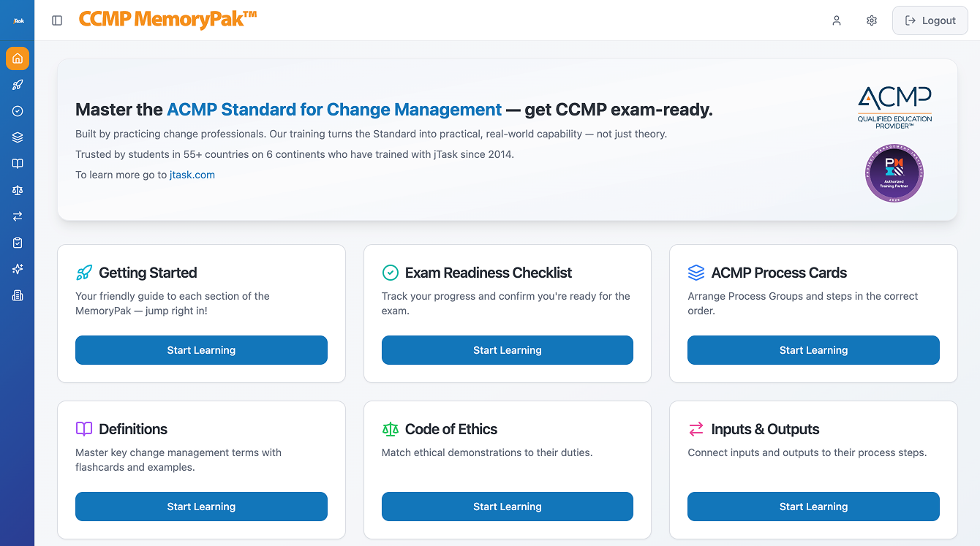Click the ACMP Qualified Education Provider logo
This screenshot has width=980, height=546.
coord(895,107)
